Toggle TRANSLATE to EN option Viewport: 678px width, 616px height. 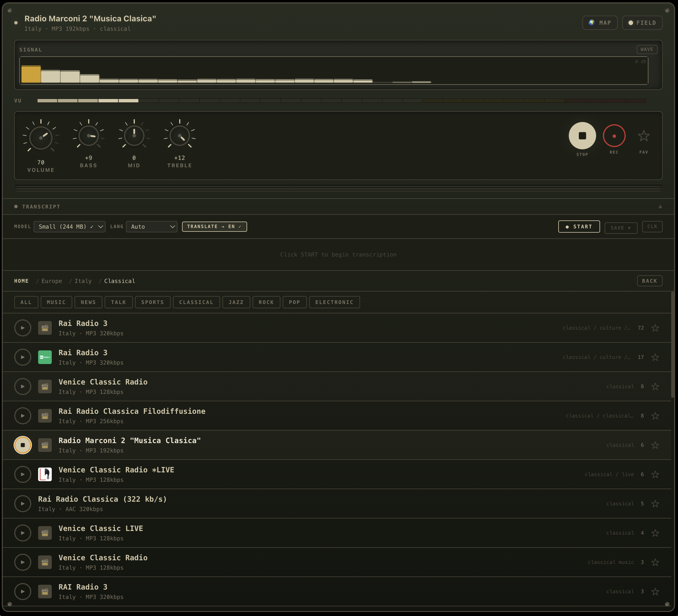[214, 226]
